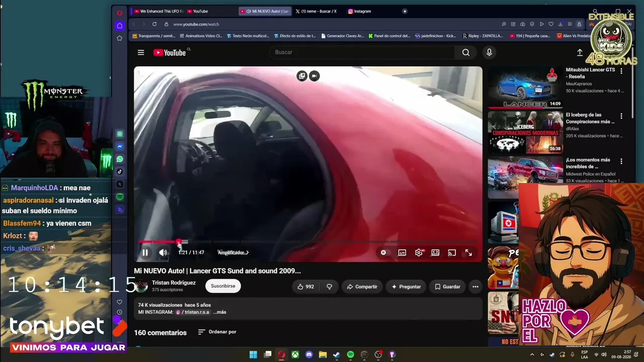
Task: Open 'Animations Video Cl...' bookmark
Action: [x=200, y=36]
